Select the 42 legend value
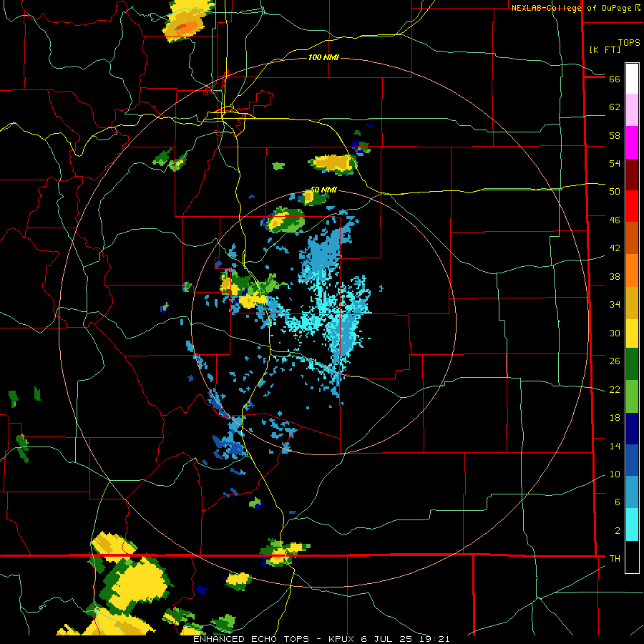 [615, 248]
